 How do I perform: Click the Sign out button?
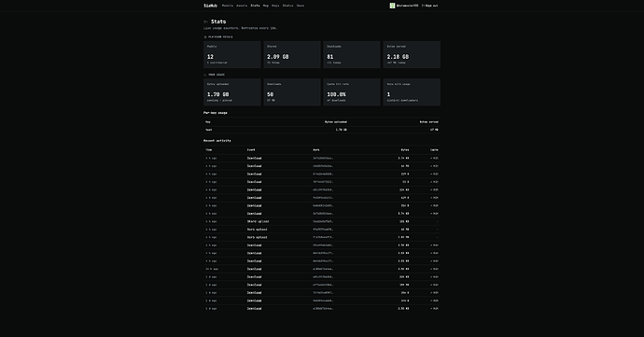430,6
